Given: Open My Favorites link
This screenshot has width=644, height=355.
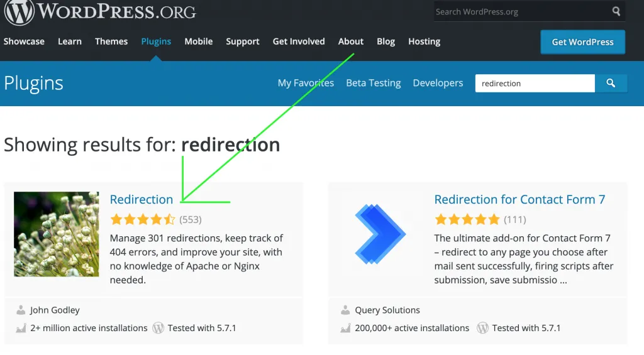Looking at the screenshot, I should click(x=306, y=83).
